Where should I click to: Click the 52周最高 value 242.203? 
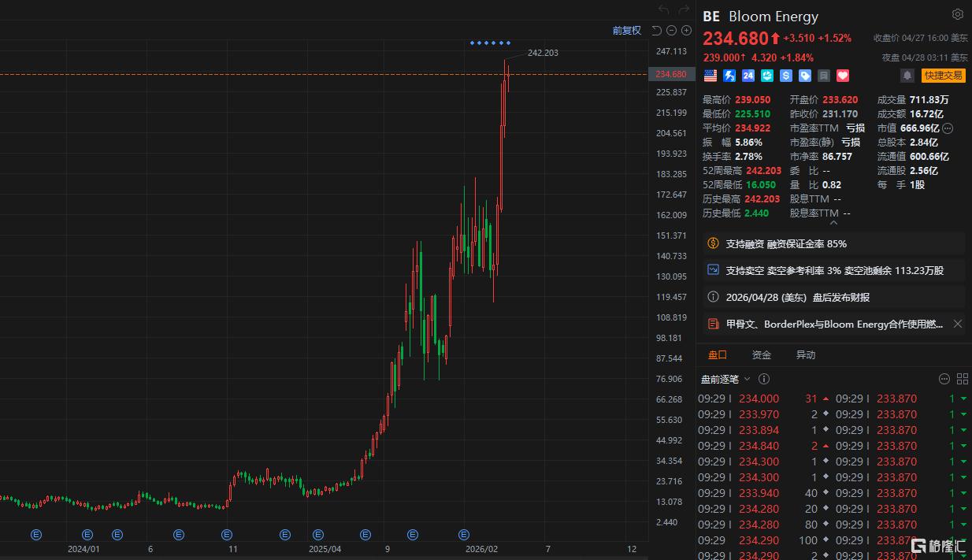tap(763, 171)
